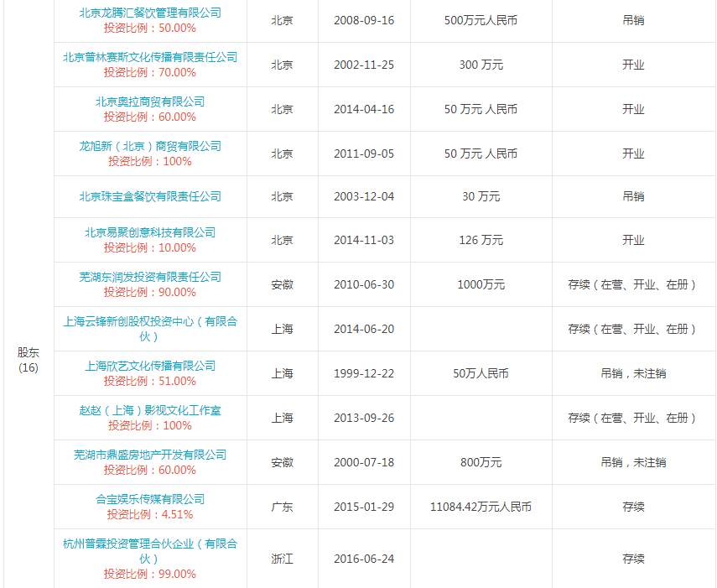This screenshot has height=588, width=717.
Task: Select 存续 status in 合宝娱乐 row
Action: point(633,507)
